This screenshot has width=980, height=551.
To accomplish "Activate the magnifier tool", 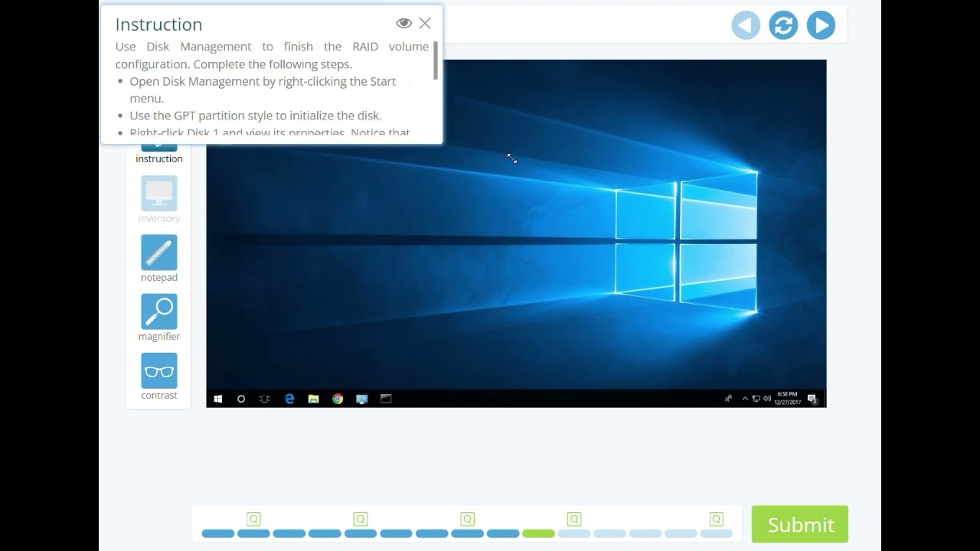I will coord(159,318).
